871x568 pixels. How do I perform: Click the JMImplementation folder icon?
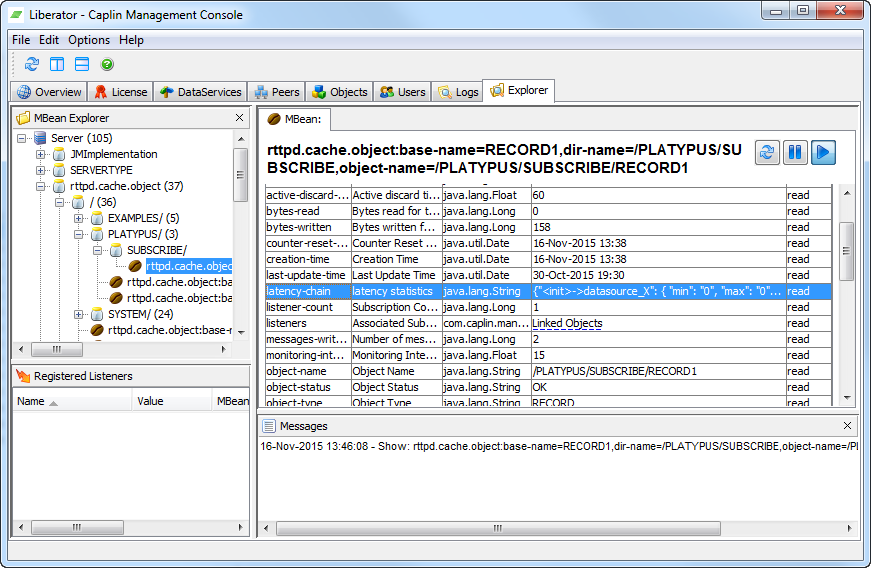click(59, 154)
